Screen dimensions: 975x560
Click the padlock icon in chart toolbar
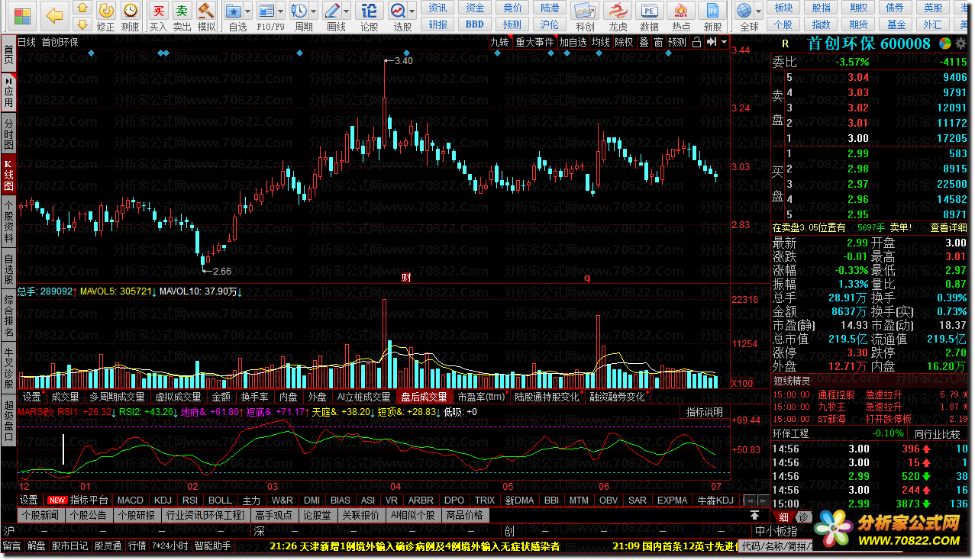(x=696, y=43)
